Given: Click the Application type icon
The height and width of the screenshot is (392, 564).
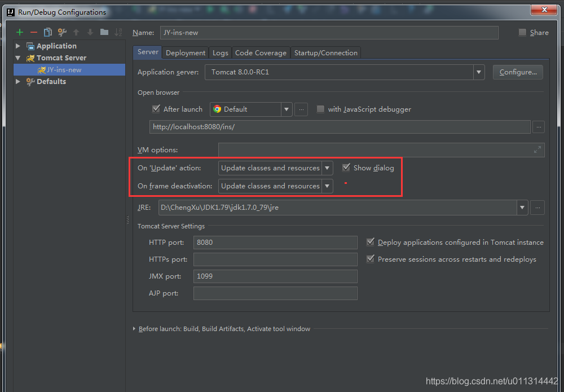Looking at the screenshot, I should [x=30, y=46].
